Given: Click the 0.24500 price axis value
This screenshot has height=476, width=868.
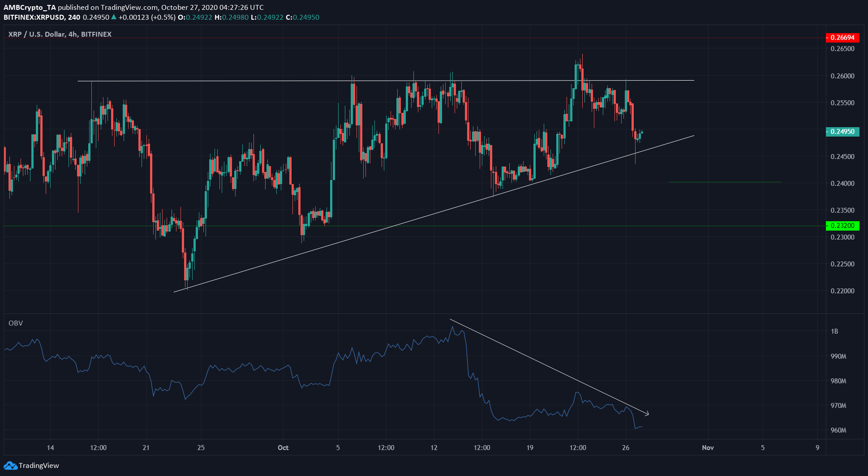Looking at the screenshot, I should coord(842,157).
